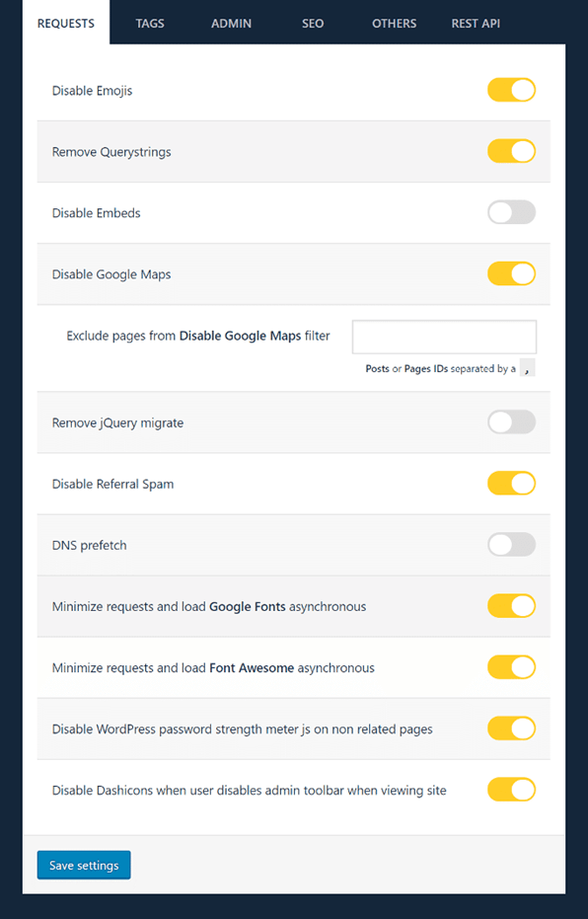
Task: Open the OTHERS tab
Action: coord(395,24)
